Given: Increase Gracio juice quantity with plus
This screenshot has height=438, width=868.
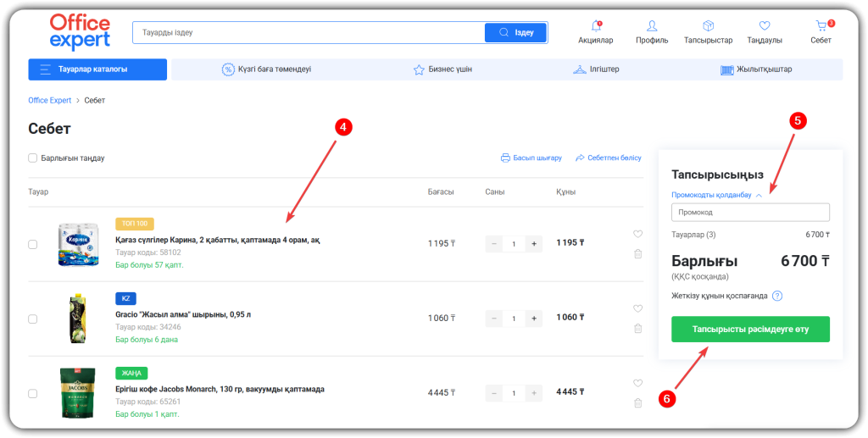Looking at the screenshot, I should (x=534, y=319).
